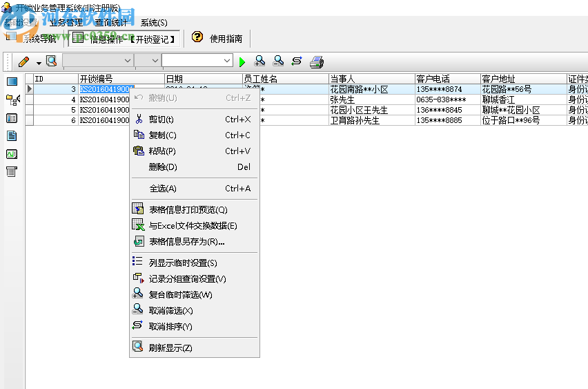
Task: Click the document page icon in sidebar
Action: coord(12,135)
